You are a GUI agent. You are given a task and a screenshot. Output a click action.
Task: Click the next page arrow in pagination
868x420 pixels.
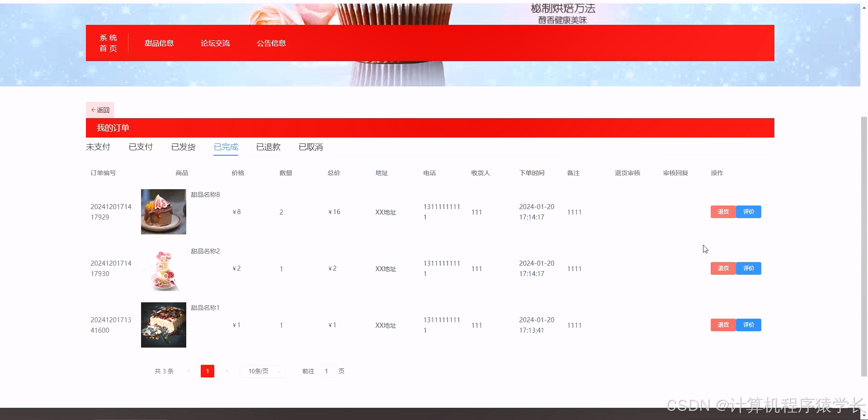[226, 371]
